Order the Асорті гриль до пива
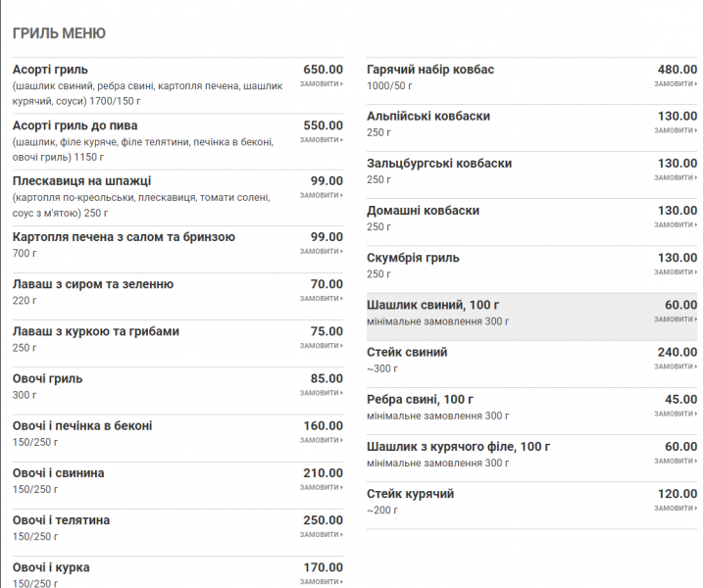Screen dimensions: 703x588 pyautogui.click(x=321, y=140)
